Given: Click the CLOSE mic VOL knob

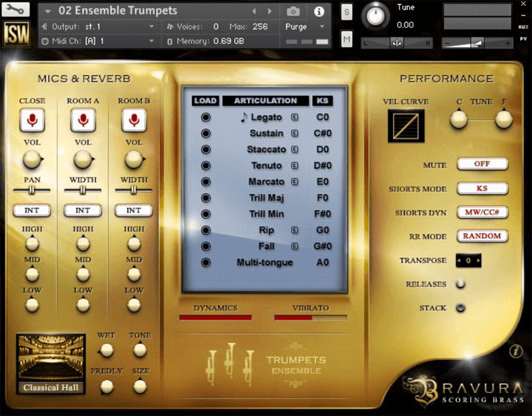Looking at the screenshot, I should pos(33,160).
